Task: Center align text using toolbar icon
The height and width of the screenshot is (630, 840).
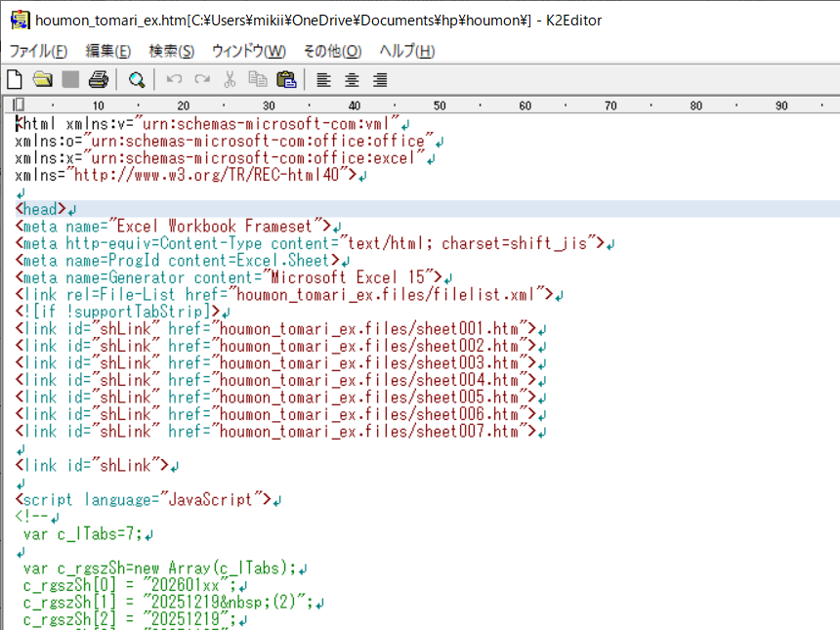Action: point(352,80)
